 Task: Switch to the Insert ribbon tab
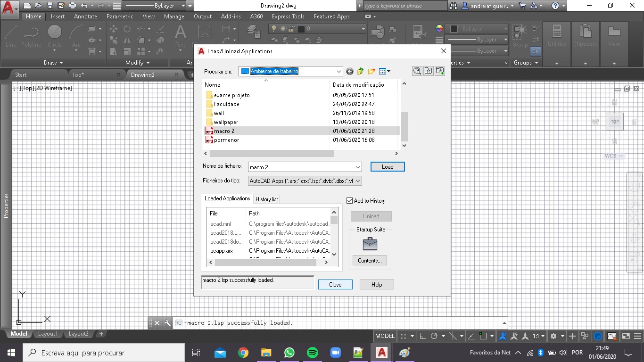point(58,16)
